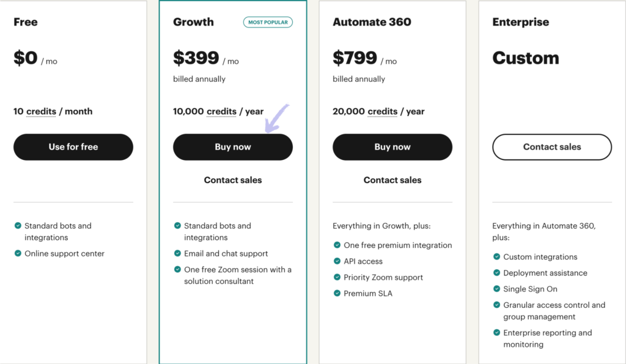Click checkmark icon beside Deployment assistance
Viewport: 626px width, 364px height.
[496, 273]
